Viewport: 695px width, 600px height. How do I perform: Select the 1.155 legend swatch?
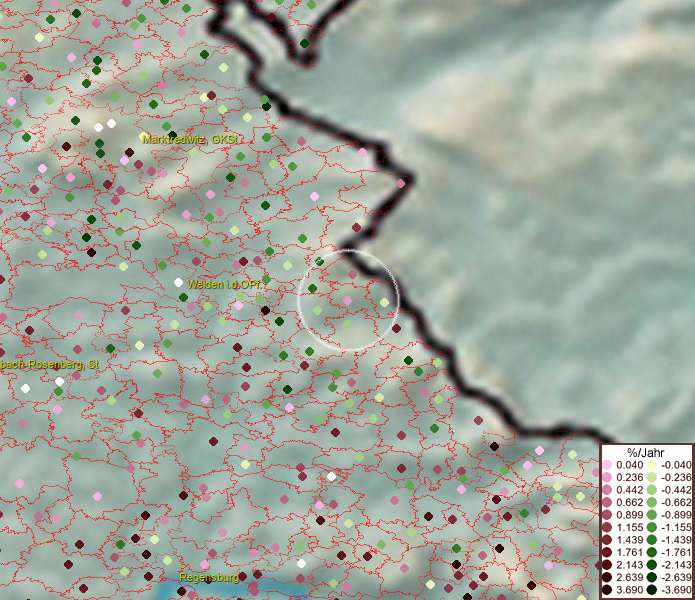(607, 527)
